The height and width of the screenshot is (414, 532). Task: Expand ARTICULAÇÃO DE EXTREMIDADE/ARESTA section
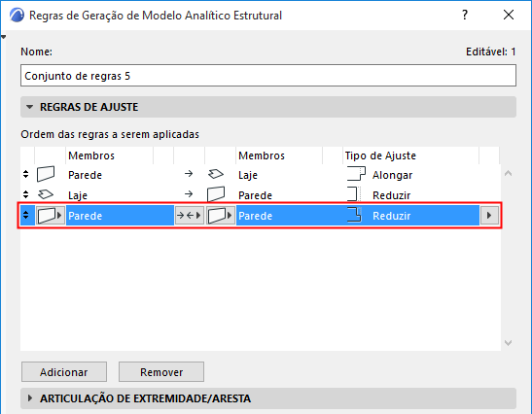[30, 398]
